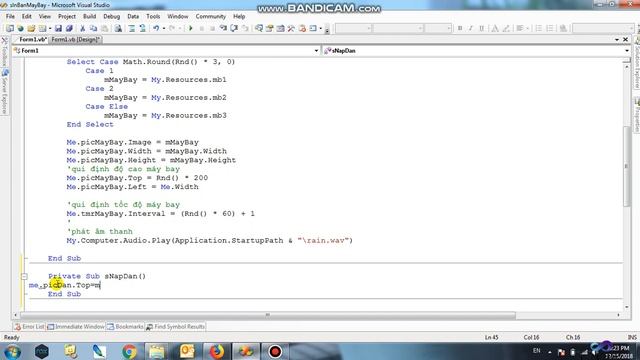Click the Cut scissors icon
The image size is (640, 360).
pyautogui.click(x=82, y=28)
